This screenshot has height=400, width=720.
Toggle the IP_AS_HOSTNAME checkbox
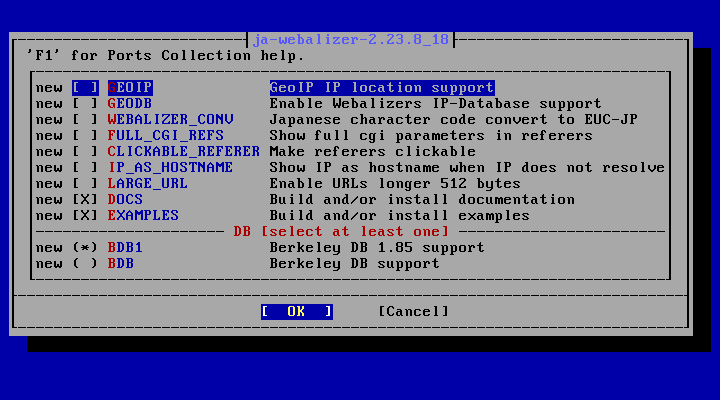[x=85, y=168]
